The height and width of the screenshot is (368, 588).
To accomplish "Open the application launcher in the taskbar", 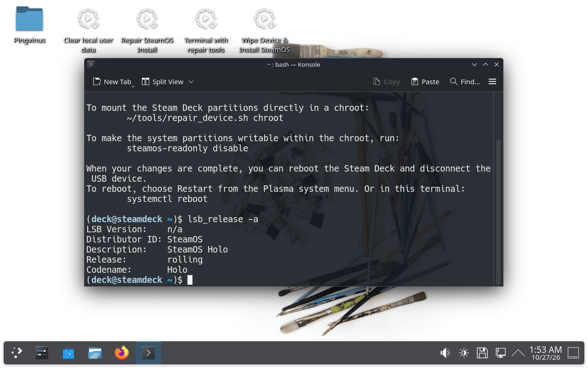I will pyautogui.click(x=17, y=353).
